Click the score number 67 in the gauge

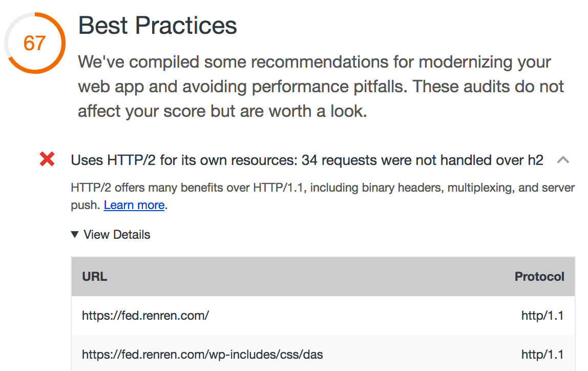click(x=34, y=43)
